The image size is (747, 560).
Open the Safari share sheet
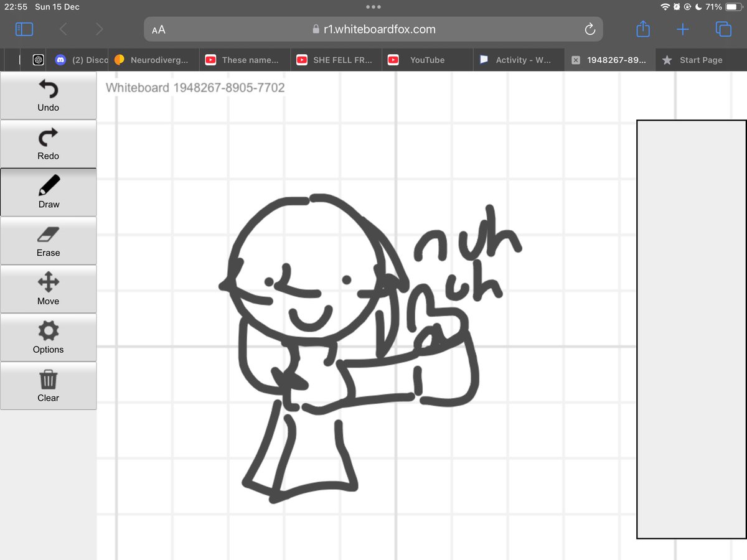[x=643, y=29]
